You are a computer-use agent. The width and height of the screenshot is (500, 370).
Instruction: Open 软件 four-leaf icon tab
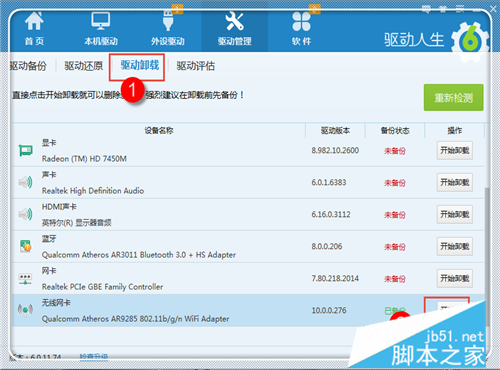301,21
